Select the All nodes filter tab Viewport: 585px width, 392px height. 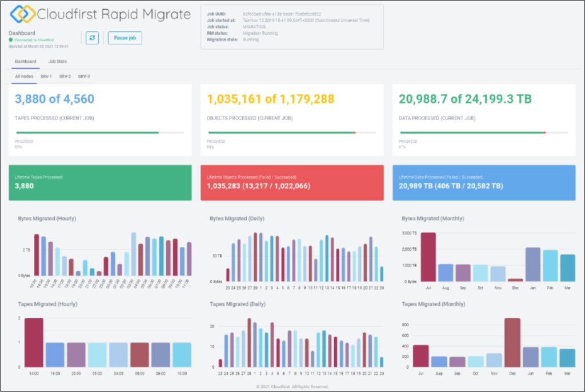24,76
